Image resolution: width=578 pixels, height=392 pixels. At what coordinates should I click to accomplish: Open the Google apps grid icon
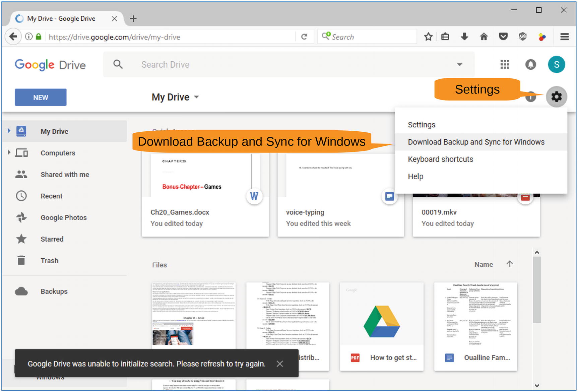[x=505, y=64]
